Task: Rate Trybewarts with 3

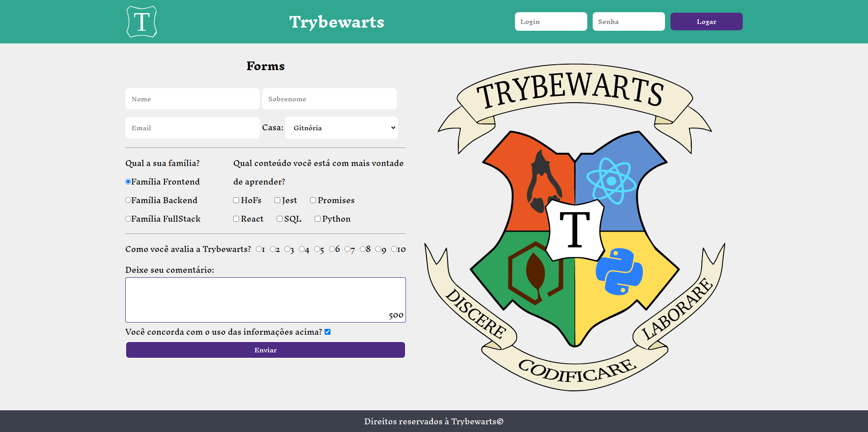Action: pos(287,249)
